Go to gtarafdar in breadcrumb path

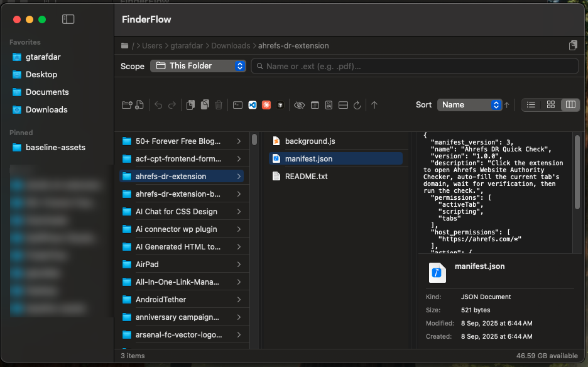click(x=187, y=46)
